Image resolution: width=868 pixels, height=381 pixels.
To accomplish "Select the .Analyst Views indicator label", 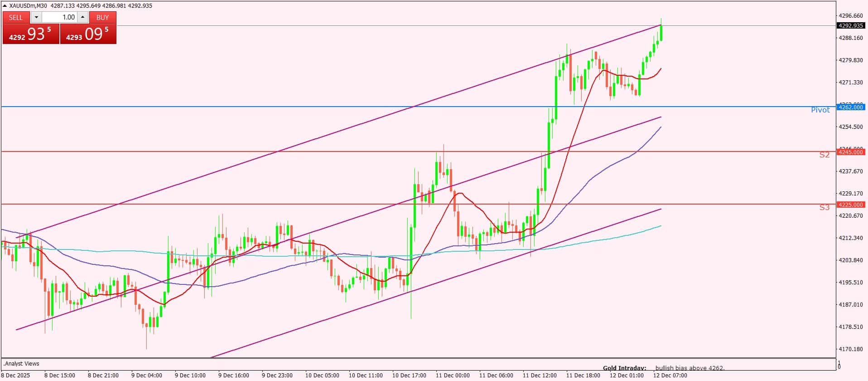I will click(x=21, y=364).
